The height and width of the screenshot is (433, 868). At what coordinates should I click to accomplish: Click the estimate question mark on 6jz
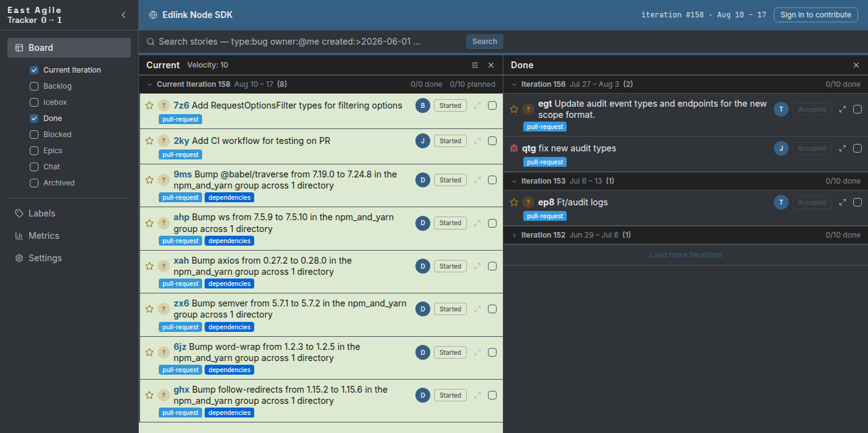[164, 352]
